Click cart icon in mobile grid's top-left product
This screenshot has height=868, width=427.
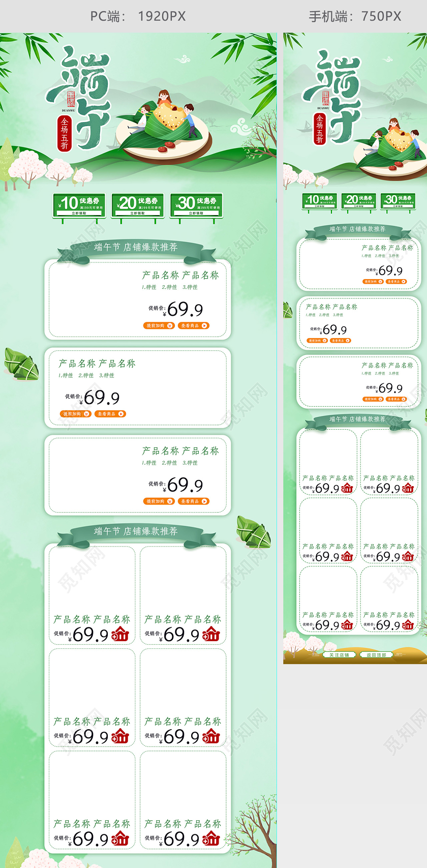[347, 488]
